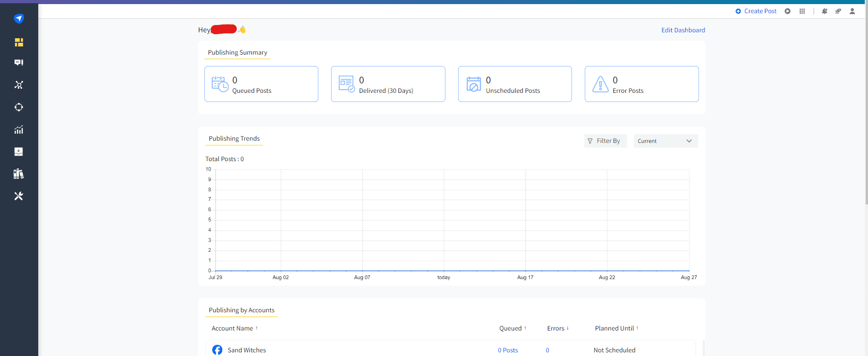
Task: Open the user profile icon
Action: 852,11
